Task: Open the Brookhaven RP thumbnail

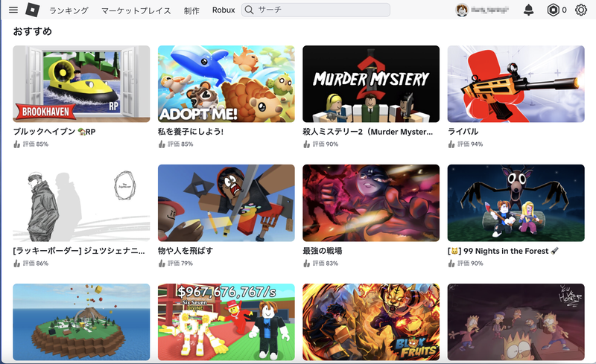Action: (81, 84)
